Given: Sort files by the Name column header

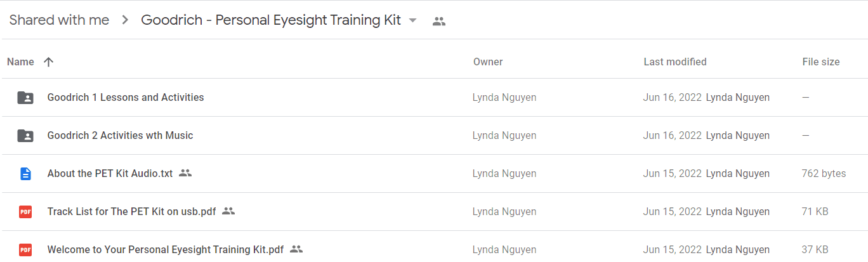Looking at the screenshot, I should [x=20, y=62].
